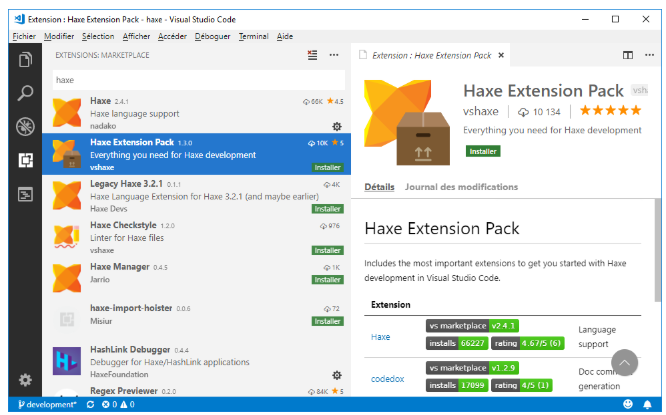666x415 pixels.
Task: Click the scroll-to-top round arrow button
Action: (x=624, y=362)
